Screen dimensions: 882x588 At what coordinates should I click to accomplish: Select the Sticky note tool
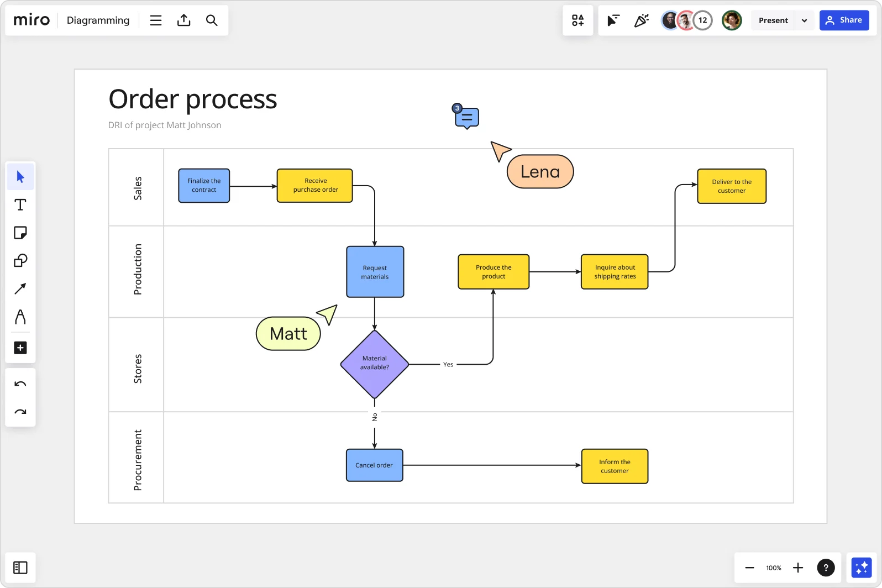point(20,233)
